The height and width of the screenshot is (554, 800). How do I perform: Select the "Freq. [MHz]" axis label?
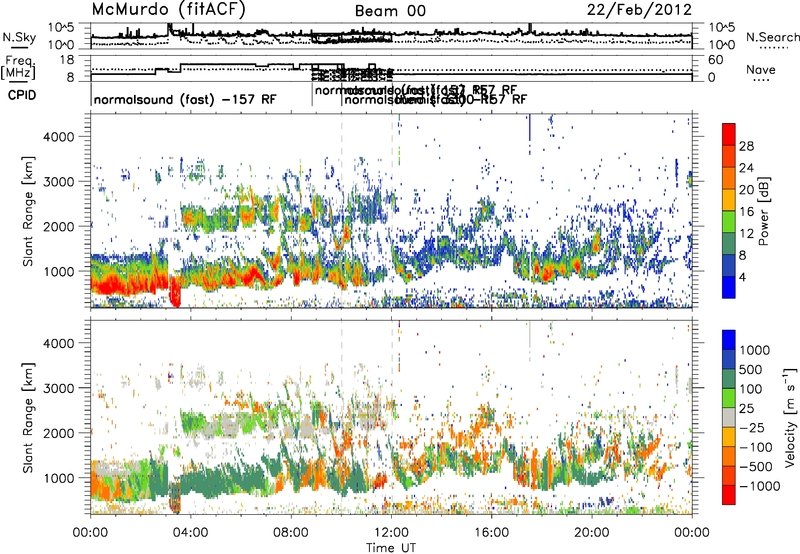[18, 67]
